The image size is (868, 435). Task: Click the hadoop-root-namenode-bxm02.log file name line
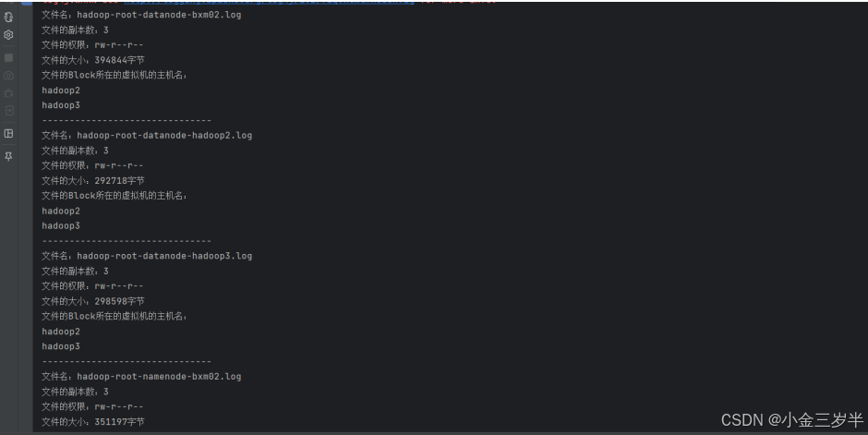tap(141, 377)
